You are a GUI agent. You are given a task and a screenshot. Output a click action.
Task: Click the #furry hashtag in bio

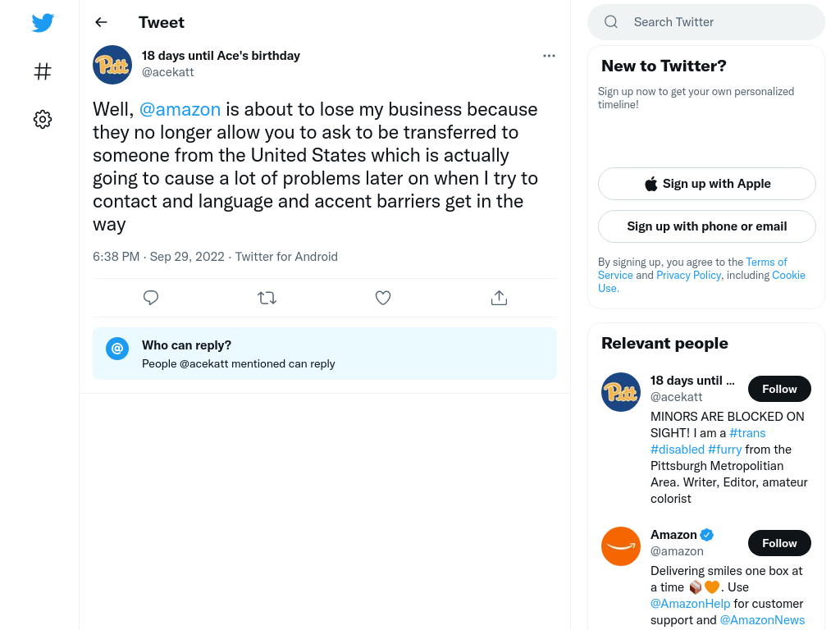(724, 450)
